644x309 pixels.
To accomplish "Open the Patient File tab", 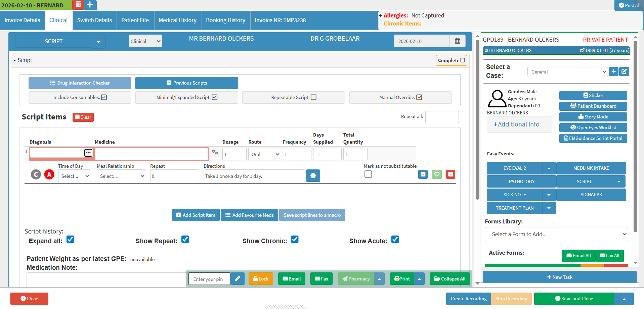I will [x=135, y=20].
